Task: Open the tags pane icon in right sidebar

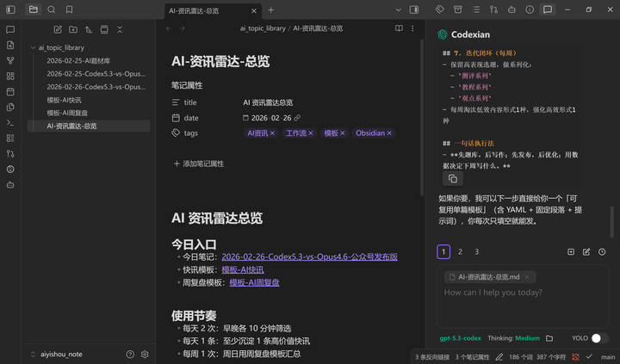Action: pos(440,9)
